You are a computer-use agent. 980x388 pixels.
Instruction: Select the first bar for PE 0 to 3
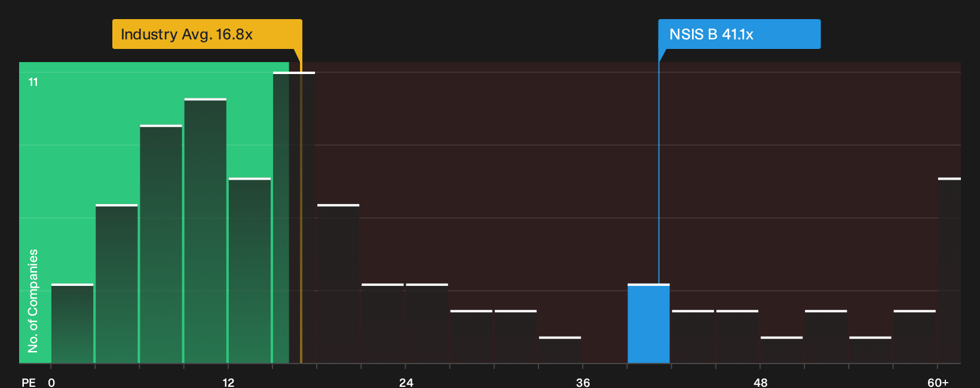[72, 324]
